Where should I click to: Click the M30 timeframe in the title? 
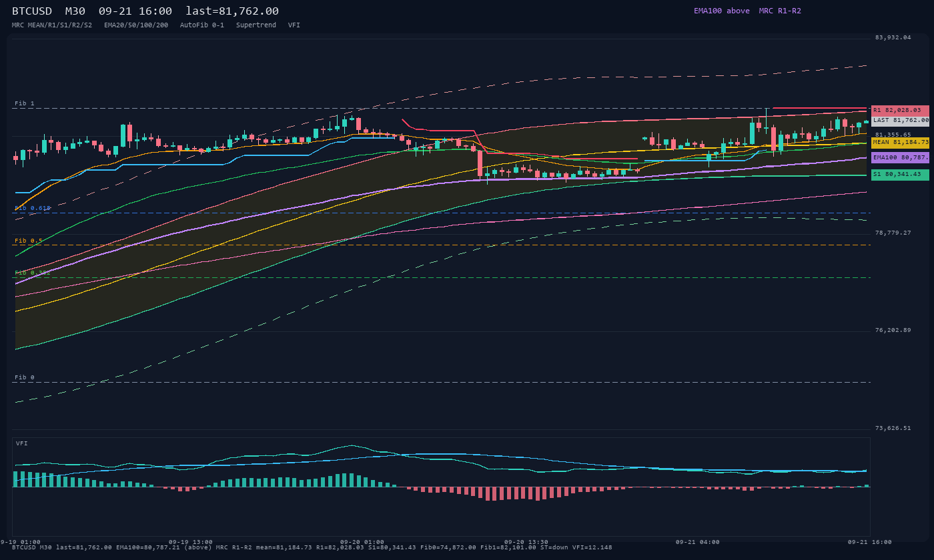coord(75,11)
